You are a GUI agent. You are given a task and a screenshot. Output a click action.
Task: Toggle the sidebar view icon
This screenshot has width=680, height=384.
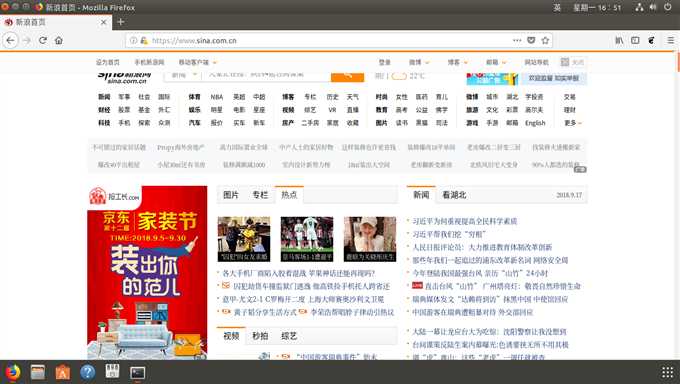tap(635, 40)
